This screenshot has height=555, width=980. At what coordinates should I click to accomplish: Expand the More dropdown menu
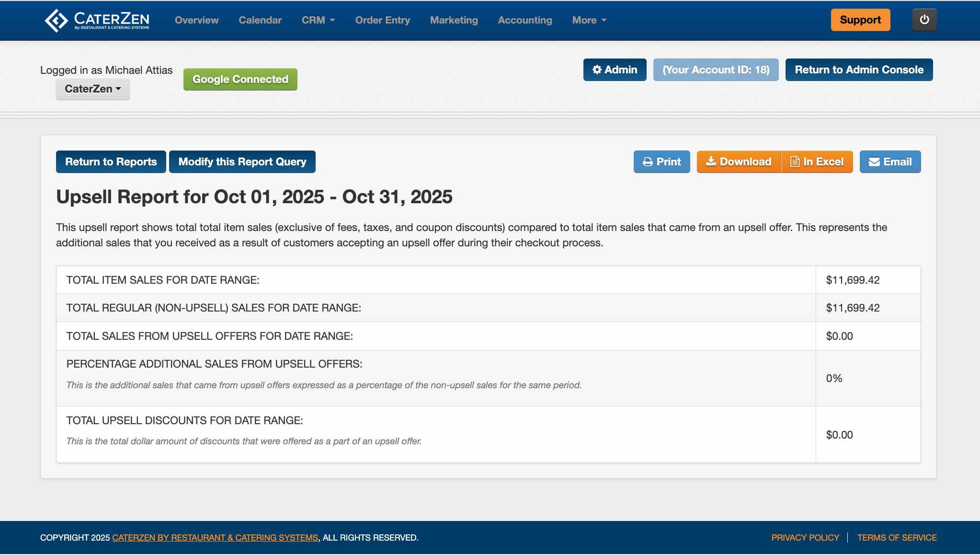(x=589, y=20)
